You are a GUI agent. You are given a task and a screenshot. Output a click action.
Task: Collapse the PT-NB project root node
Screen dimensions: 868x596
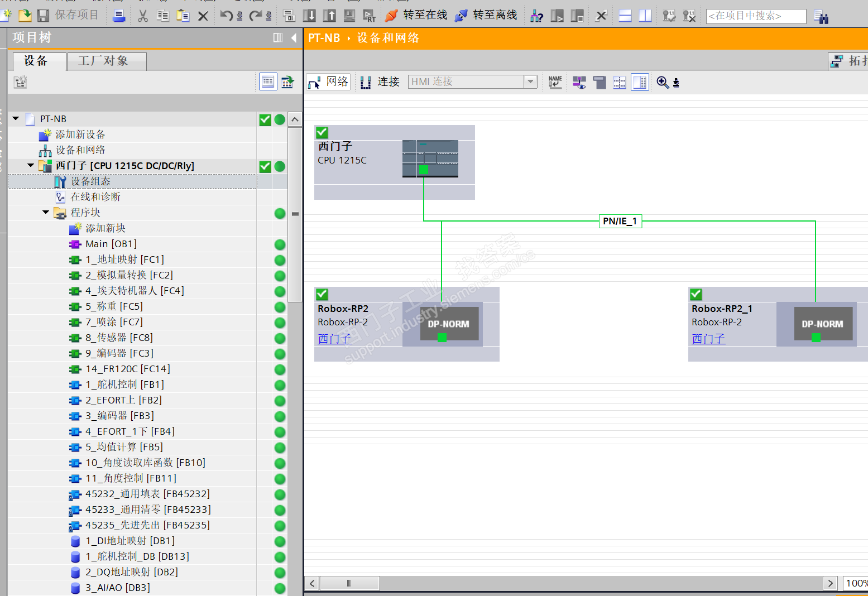click(16, 119)
